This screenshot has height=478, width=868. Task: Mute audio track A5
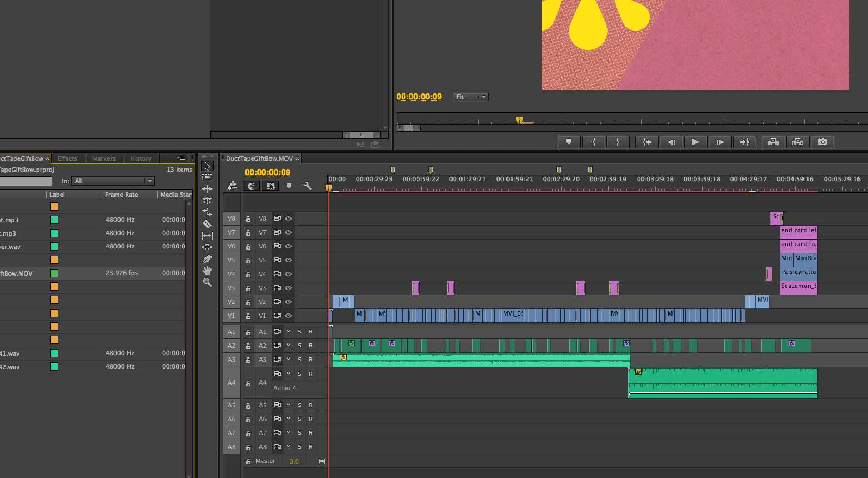click(x=288, y=405)
